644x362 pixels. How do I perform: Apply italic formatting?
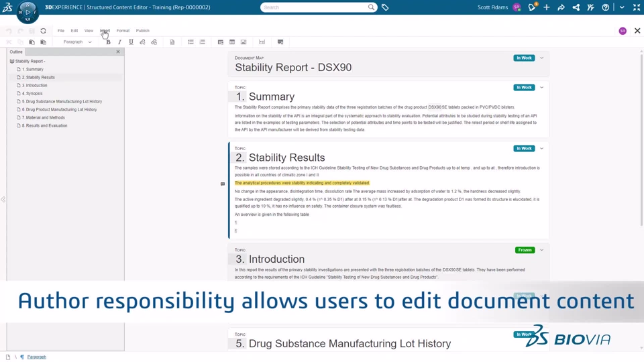tap(119, 42)
